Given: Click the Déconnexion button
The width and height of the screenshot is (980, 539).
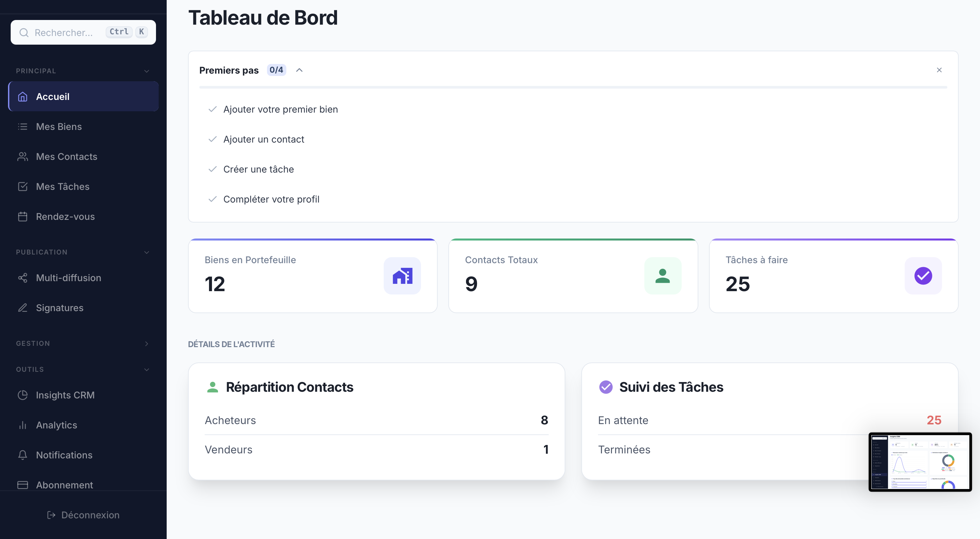Looking at the screenshot, I should tap(83, 515).
